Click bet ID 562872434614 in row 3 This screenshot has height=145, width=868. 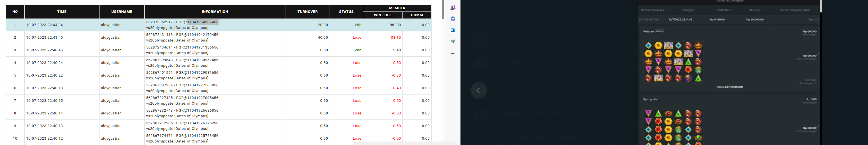[x=159, y=47]
